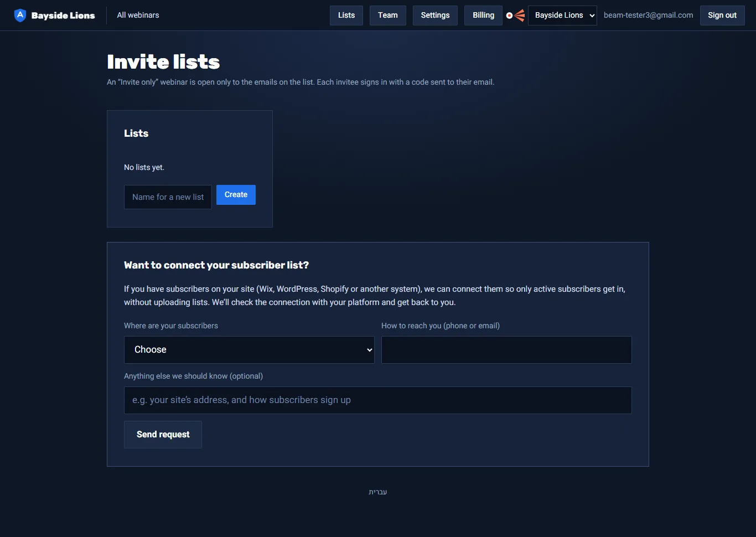The width and height of the screenshot is (756, 537).
Task: Click the Invite lists heading
Action: [x=163, y=62]
